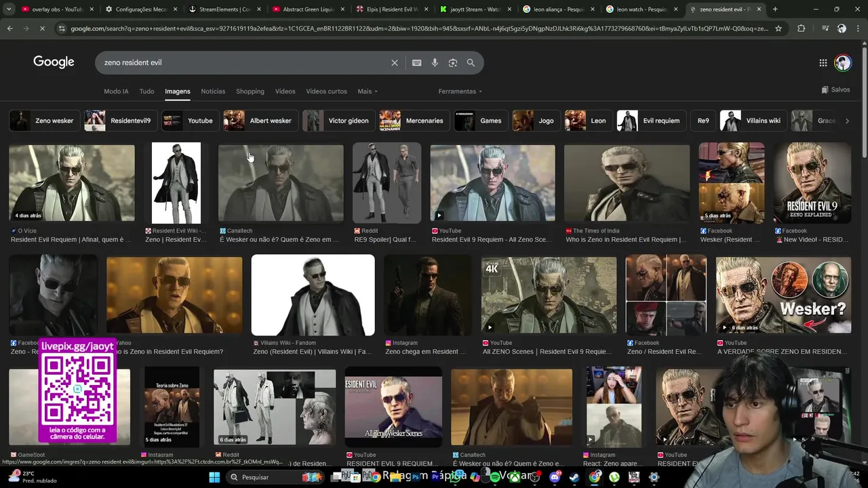Open the Chrome extensions puzzle icon

(801, 28)
